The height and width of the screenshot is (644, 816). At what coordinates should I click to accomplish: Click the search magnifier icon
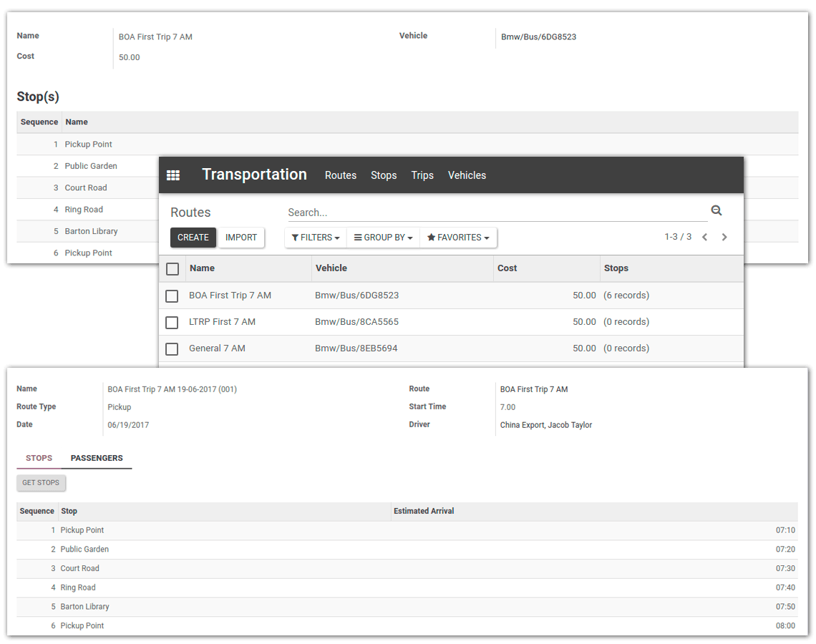pos(717,210)
